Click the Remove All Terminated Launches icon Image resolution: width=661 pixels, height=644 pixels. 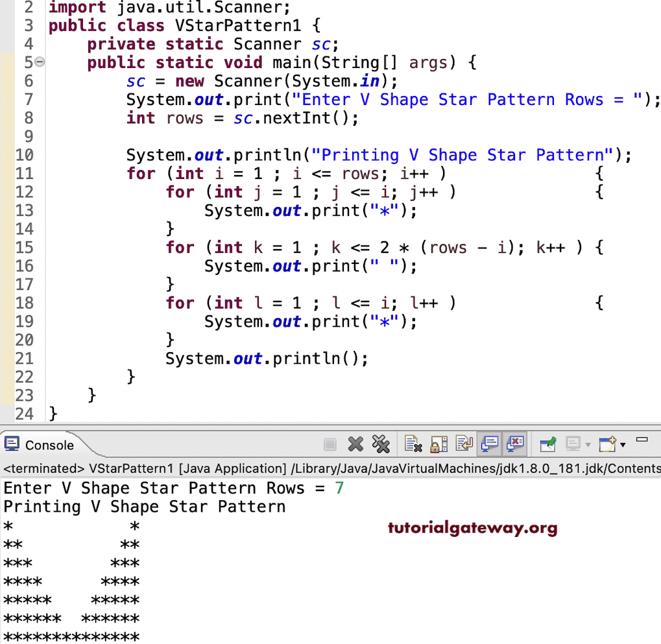pyautogui.click(x=381, y=444)
